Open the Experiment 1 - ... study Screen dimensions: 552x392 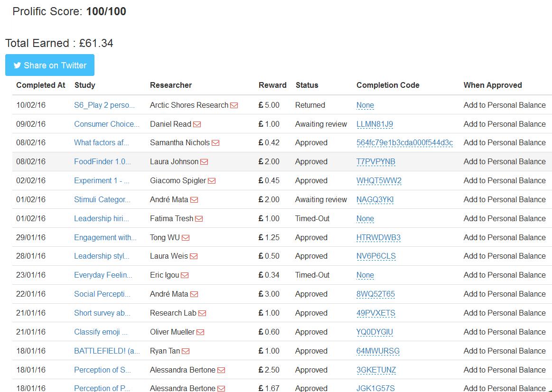coord(102,181)
